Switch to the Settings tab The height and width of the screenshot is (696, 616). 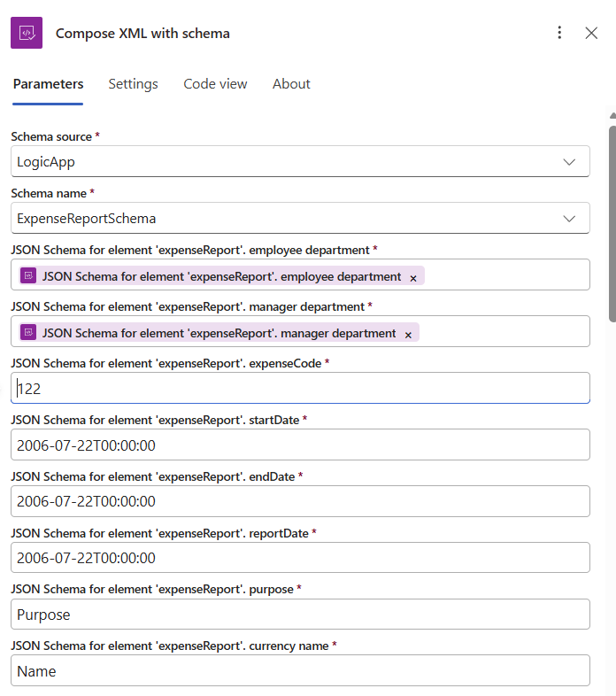coord(133,84)
